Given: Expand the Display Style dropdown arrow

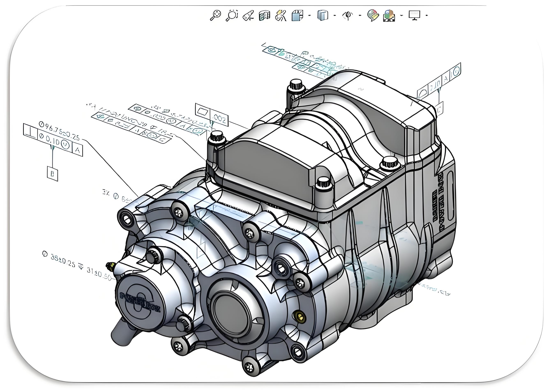Looking at the screenshot, I should click(335, 16).
